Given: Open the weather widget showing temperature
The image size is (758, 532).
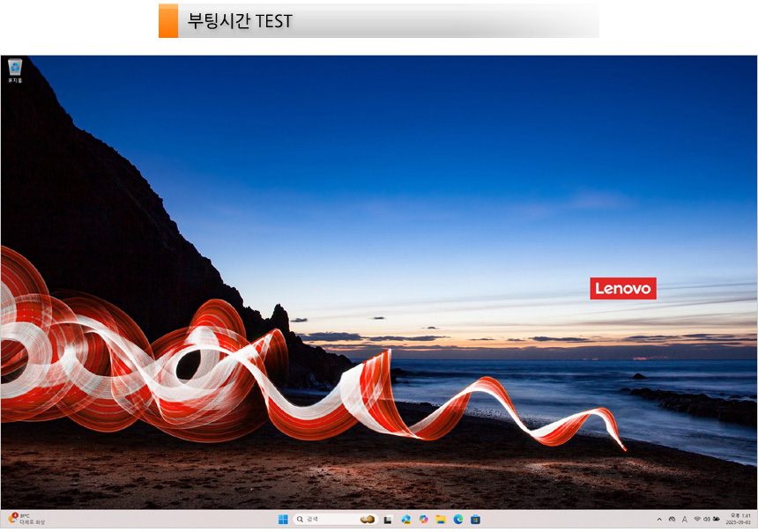Looking at the screenshot, I should 25,519.
